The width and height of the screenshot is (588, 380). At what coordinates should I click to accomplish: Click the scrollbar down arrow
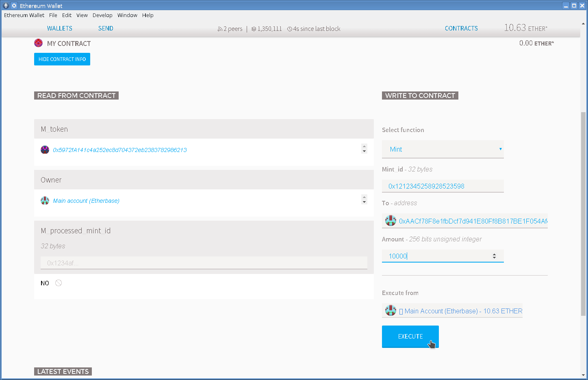[584, 375]
